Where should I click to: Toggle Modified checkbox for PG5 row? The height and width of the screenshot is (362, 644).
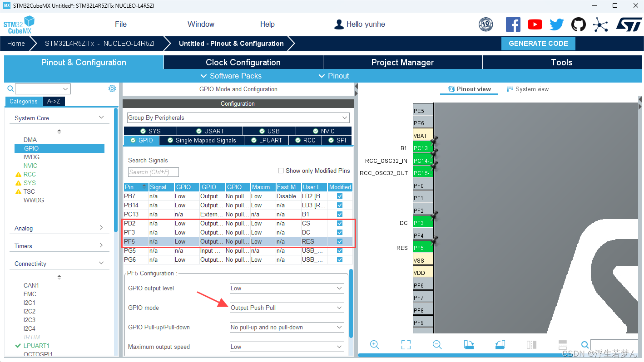point(340,250)
